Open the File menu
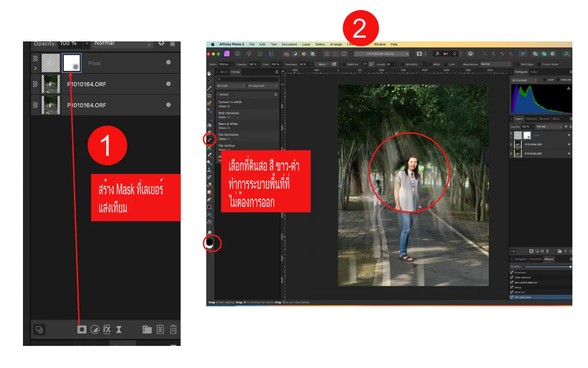The image size is (588, 368). 252,44
